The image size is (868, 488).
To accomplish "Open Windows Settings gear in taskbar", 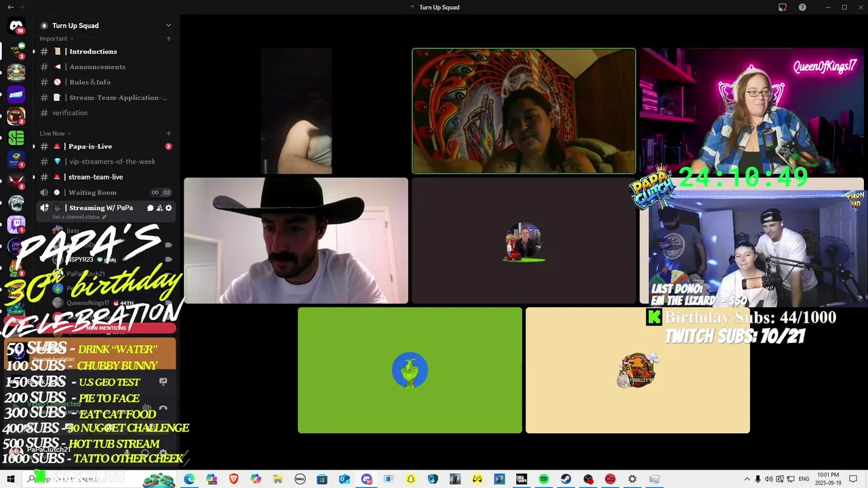I will (x=632, y=479).
